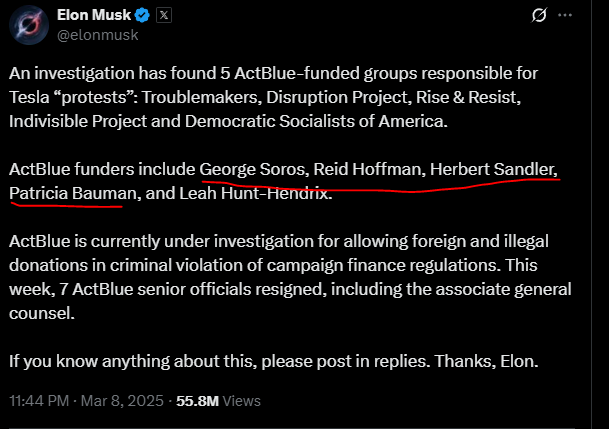Click the name "Herbert Sandler" in the post
This screenshot has width=609, height=429.
click(x=491, y=168)
